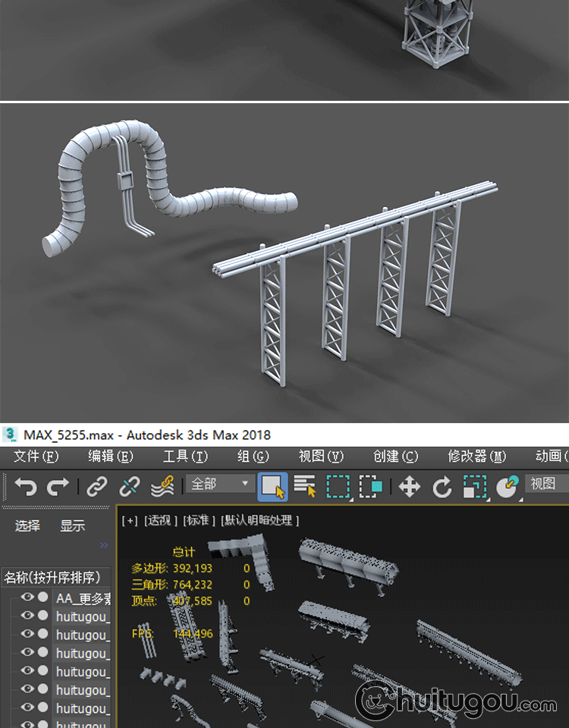Toggle Window/Crossing selection mode
Screen dimensions: 569x728
pyautogui.click(x=371, y=487)
